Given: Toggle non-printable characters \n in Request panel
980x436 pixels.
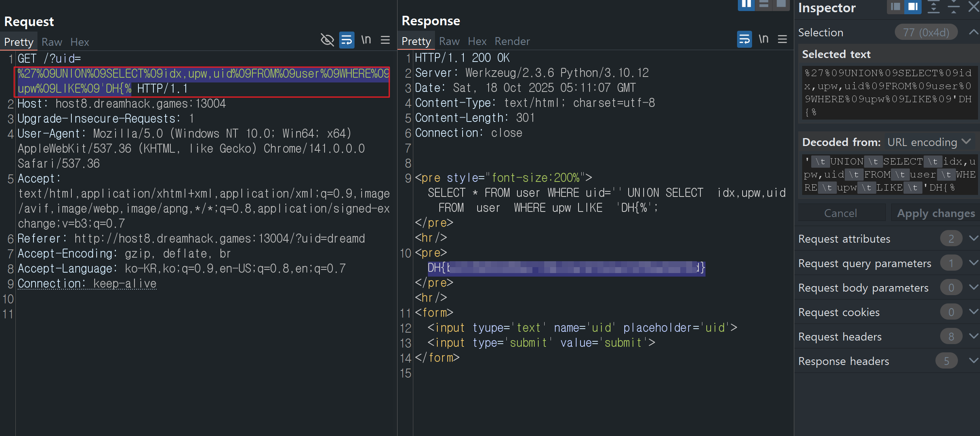Looking at the screenshot, I should point(366,40).
